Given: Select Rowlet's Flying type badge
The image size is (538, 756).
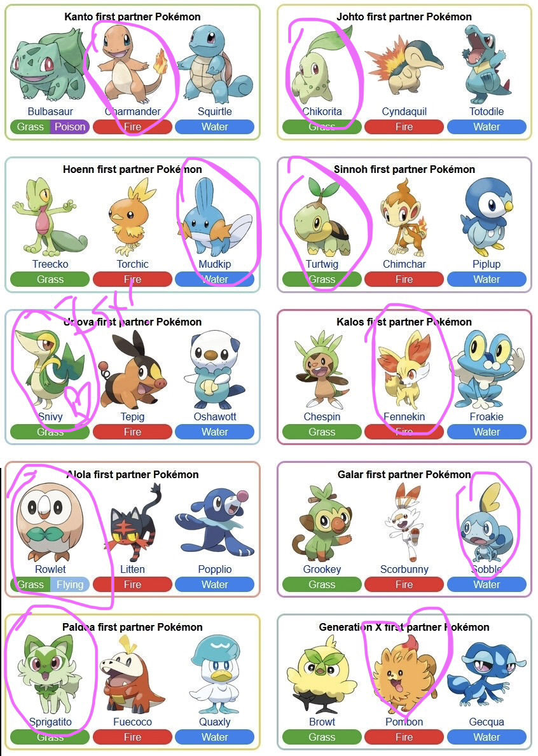Looking at the screenshot, I should (70, 585).
